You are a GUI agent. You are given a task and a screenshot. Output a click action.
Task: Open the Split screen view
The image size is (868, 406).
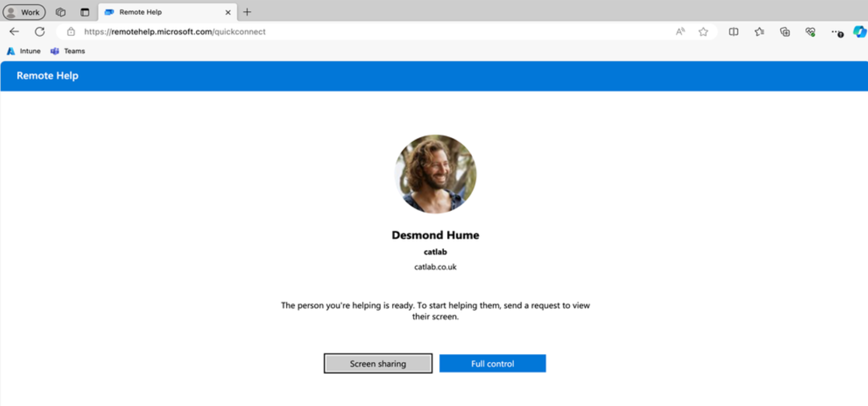[x=733, y=31]
